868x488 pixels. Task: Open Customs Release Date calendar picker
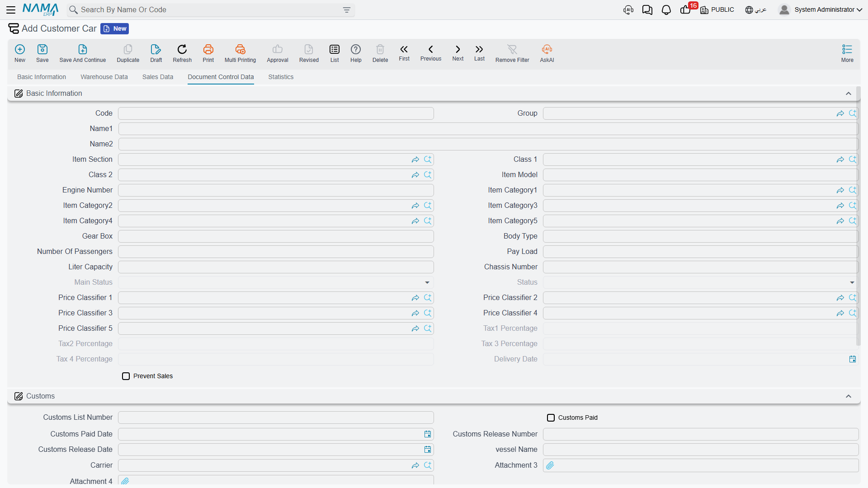[428, 450]
